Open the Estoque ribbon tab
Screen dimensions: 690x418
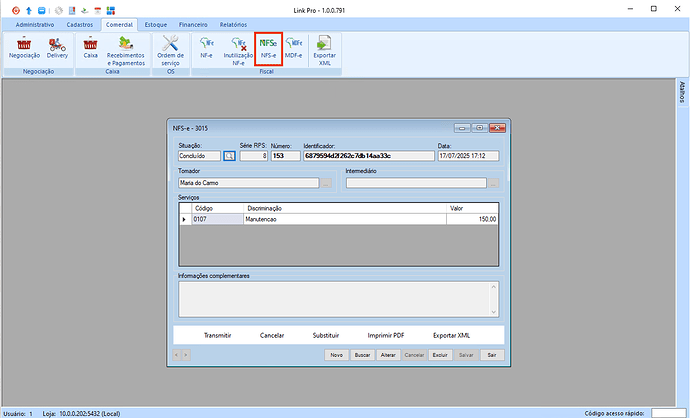[156, 23]
